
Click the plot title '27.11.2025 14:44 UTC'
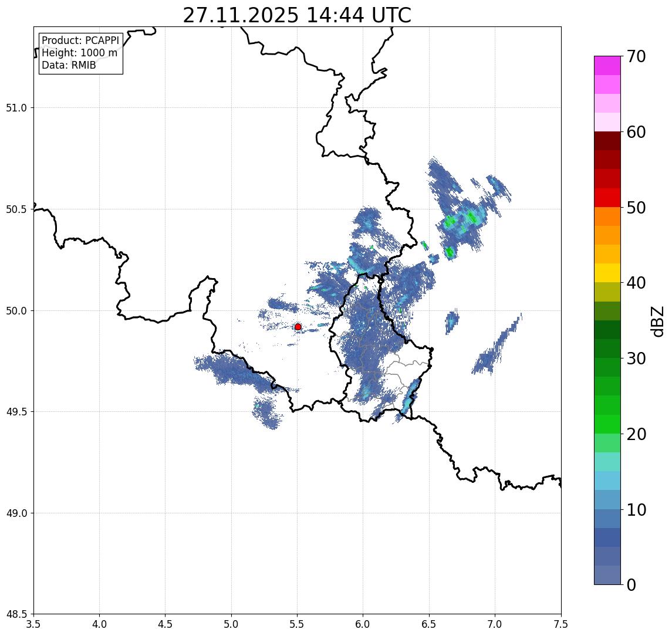[x=297, y=15]
